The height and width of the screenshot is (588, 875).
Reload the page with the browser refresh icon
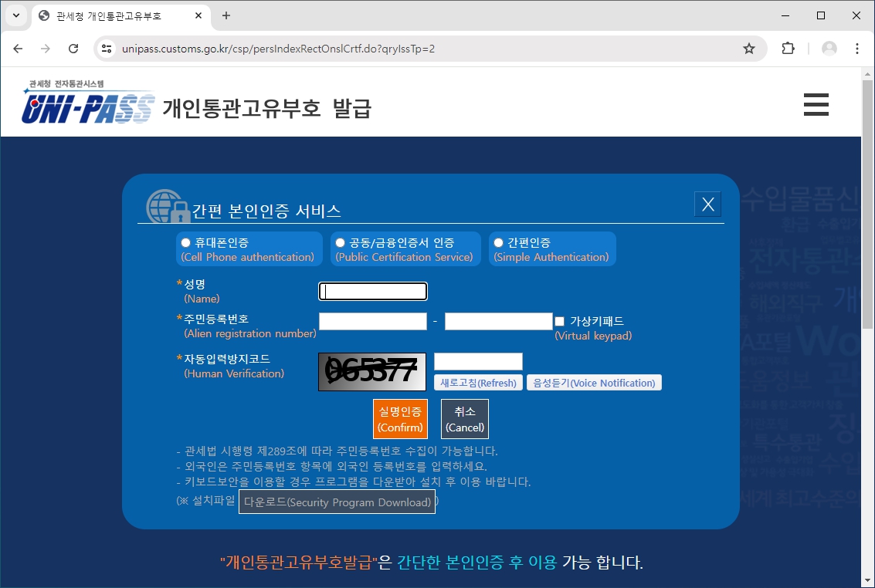tap(73, 48)
